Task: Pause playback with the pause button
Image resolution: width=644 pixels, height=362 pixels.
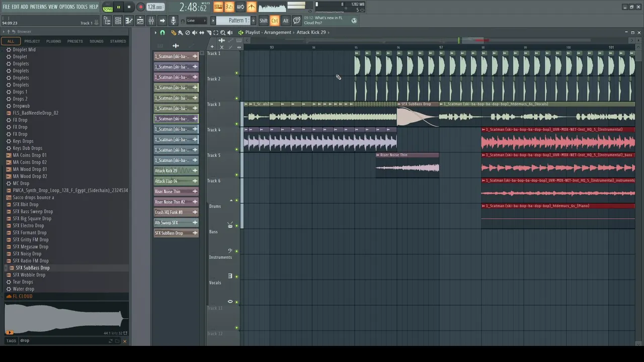Action: (118, 7)
